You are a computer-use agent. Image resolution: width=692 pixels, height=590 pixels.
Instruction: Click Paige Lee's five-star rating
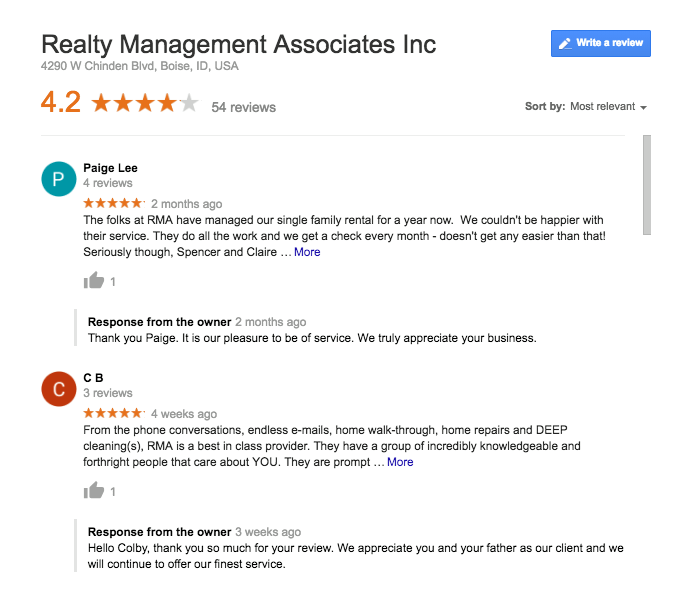coord(114,203)
